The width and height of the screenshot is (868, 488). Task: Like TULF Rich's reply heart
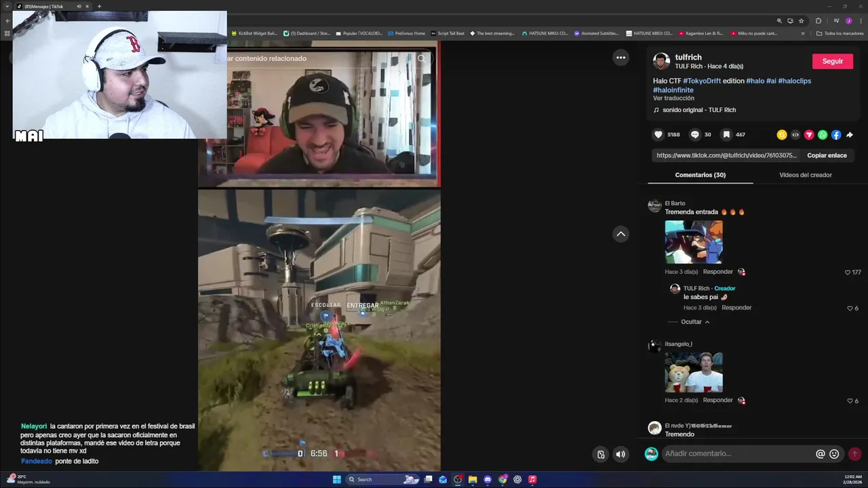[850, 308]
